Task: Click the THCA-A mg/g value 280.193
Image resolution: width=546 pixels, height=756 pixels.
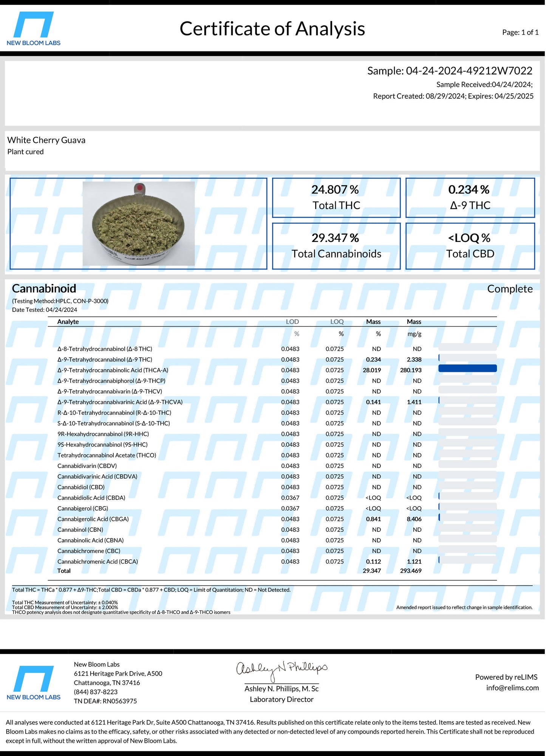Action: 411,370
